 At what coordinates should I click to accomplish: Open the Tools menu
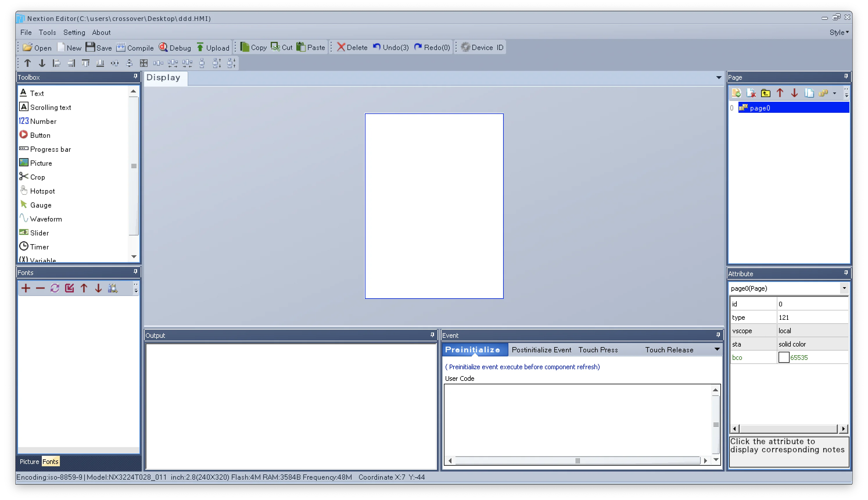[47, 32]
